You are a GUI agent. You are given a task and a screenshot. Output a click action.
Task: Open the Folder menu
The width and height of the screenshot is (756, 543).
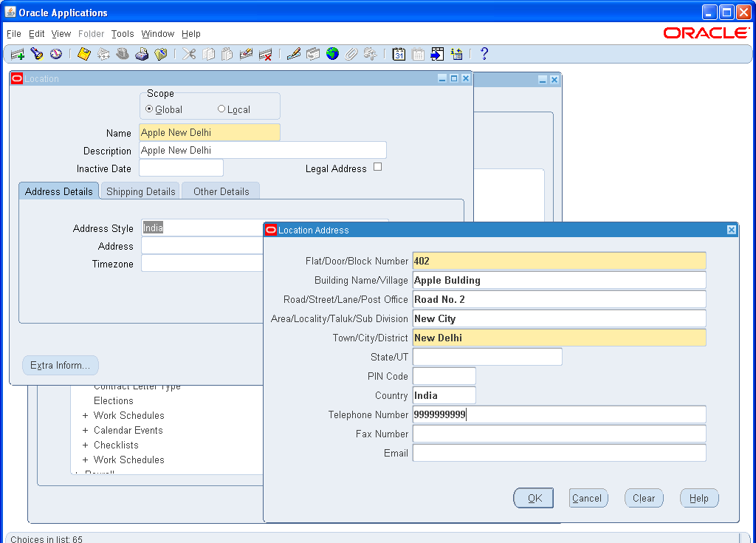(91, 33)
